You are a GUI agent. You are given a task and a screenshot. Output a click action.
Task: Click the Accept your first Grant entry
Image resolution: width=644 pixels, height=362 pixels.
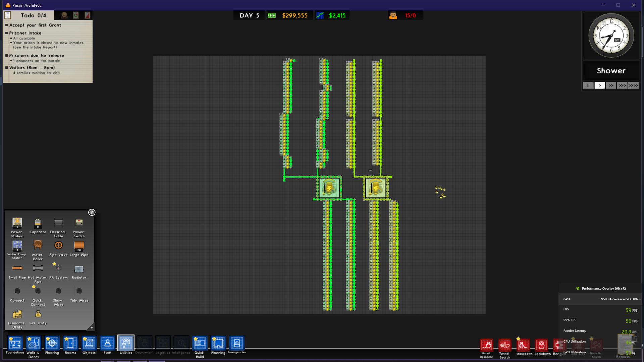coord(35,25)
